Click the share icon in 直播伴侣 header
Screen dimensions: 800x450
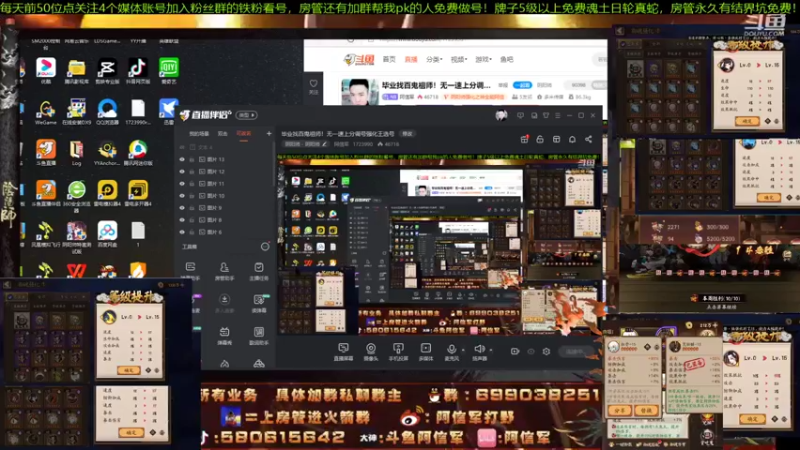588,139
